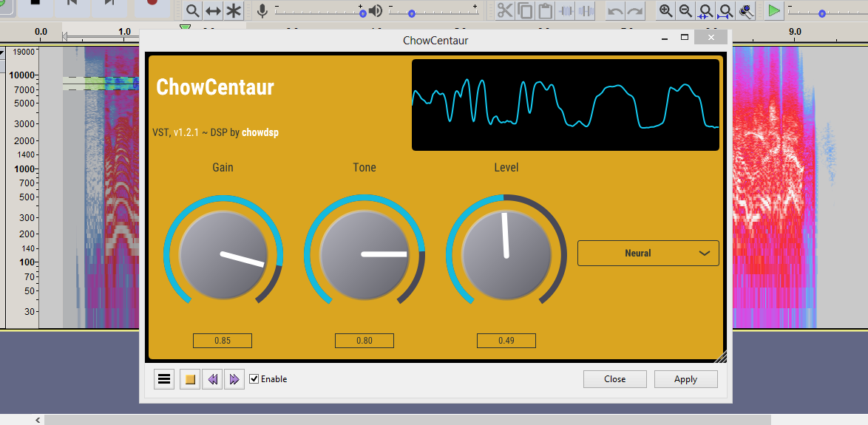Screen dimensions: 868x425
Task: Click the green Play-at-Speed button
Action: coord(774,10)
